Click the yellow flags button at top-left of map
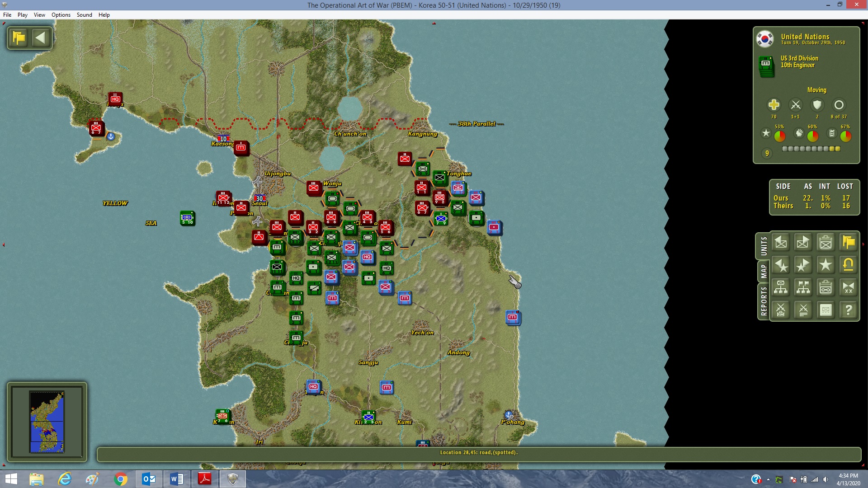Viewport: 868px width, 488px height. [x=19, y=38]
